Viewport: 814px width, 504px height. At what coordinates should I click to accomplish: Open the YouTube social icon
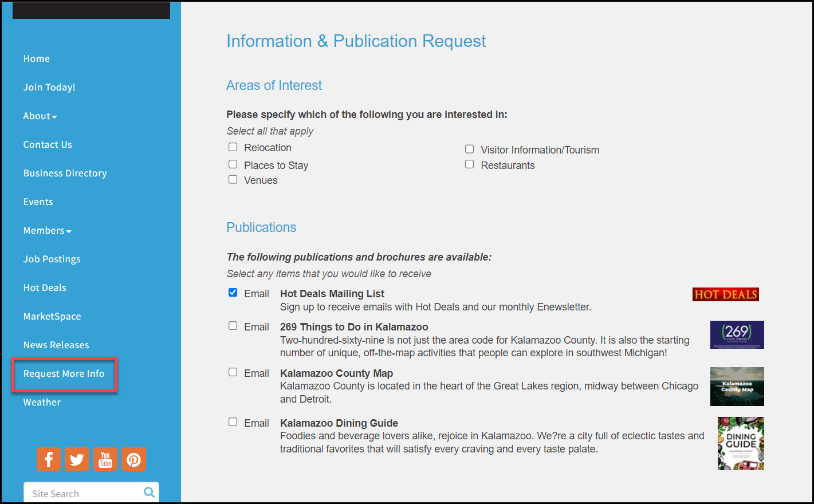pyautogui.click(x=105, y=459)
